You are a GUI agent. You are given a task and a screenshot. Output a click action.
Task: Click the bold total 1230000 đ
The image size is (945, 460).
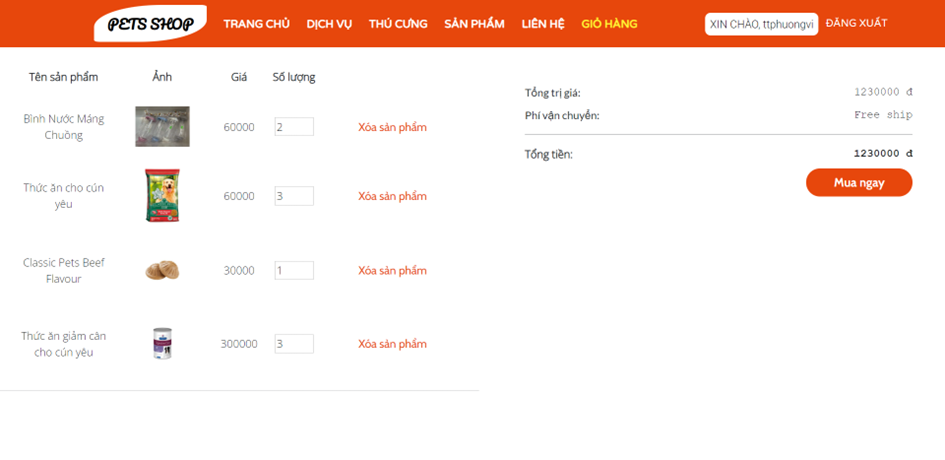click(883, 153)
